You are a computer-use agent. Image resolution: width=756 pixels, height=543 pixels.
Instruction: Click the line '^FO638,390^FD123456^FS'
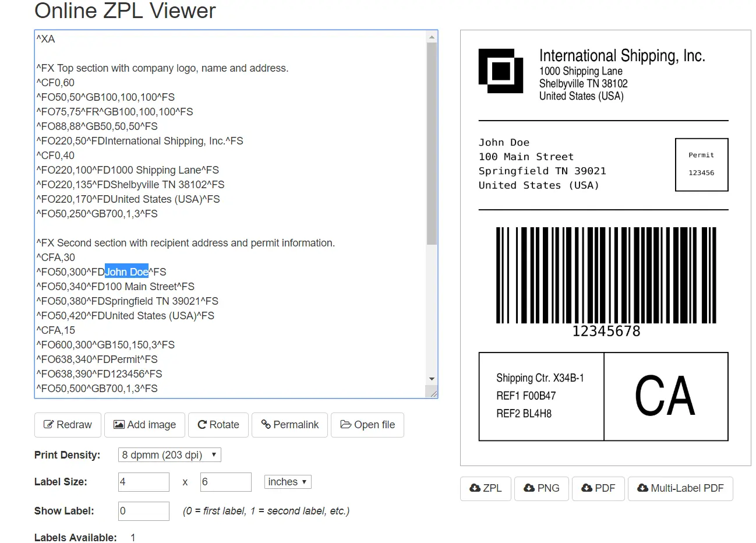click(99, 374)
